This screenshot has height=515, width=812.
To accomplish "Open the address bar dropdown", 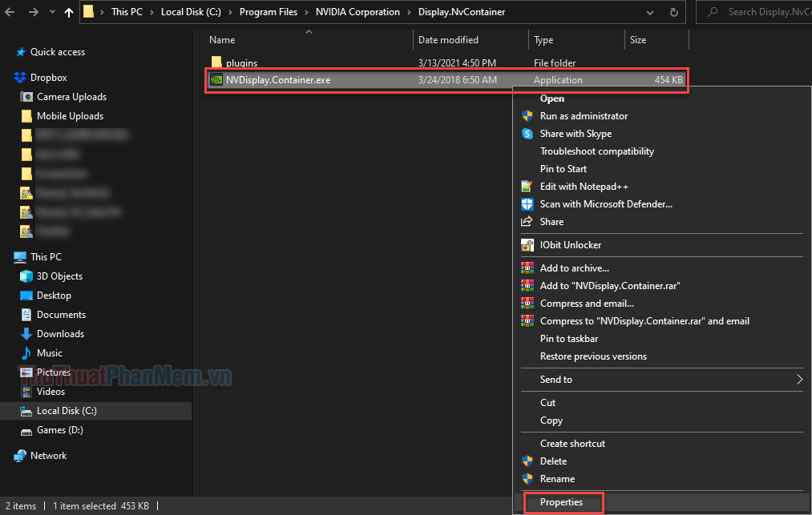I will [x=649, y=12].
